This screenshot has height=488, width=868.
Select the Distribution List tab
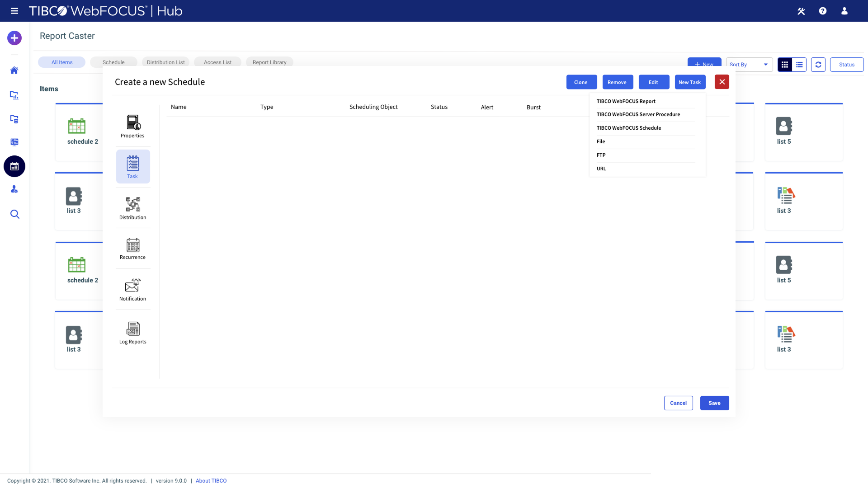tap(165, 62)
